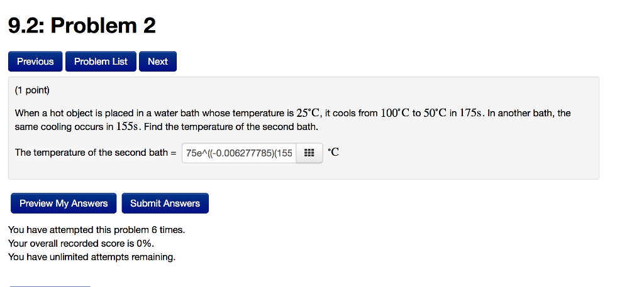Click 'The temperature of the second bath =' label

pyautogui.click(x=96, y=153)
